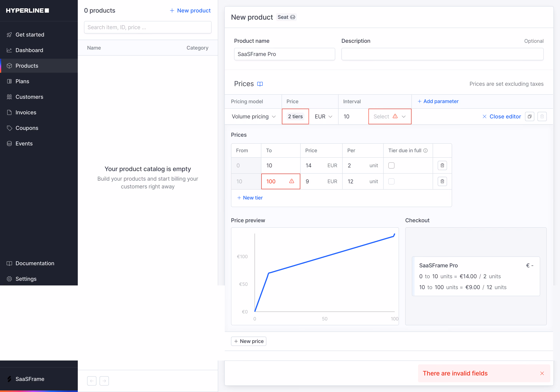Open the Plans page
Screen dimensions: 560x392
click(x=39, y=81)
